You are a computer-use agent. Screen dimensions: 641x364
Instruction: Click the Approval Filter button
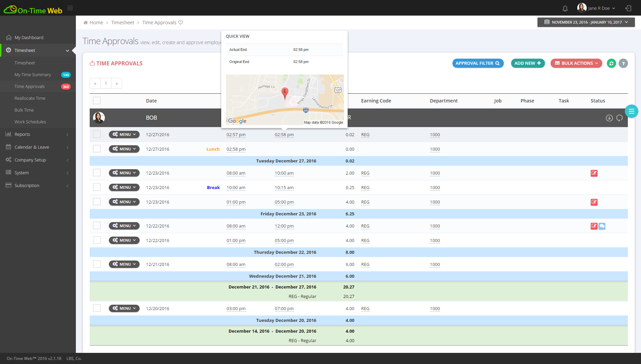[x=477, y=63]
